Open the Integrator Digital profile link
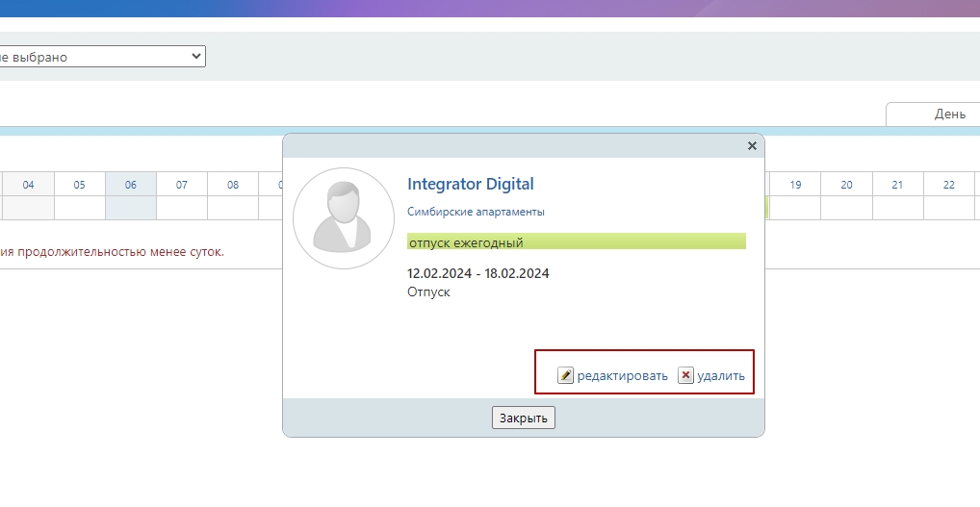Viewport: 980px width, 507px height. point(470,184)
